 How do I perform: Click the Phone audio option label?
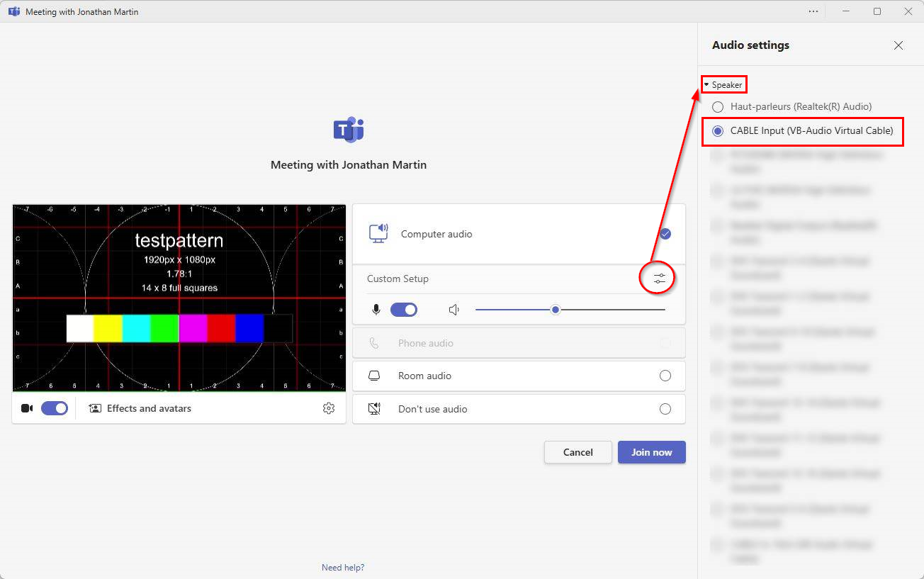426,343
